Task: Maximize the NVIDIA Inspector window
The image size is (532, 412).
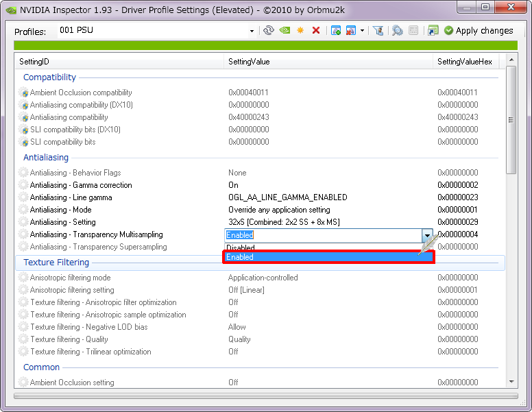Action: click(x=485, y=7)
